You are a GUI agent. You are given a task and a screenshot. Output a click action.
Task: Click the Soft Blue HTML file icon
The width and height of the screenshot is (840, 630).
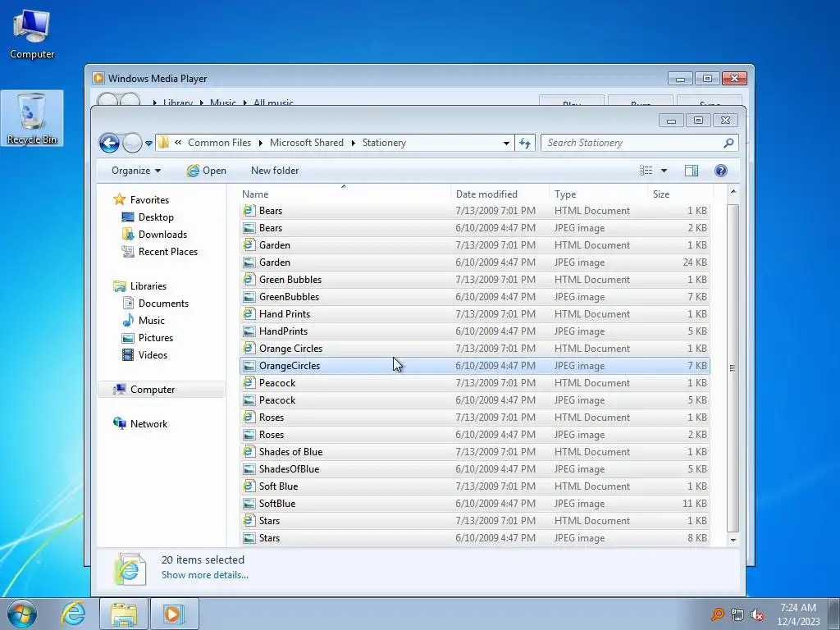pos(249,486)
